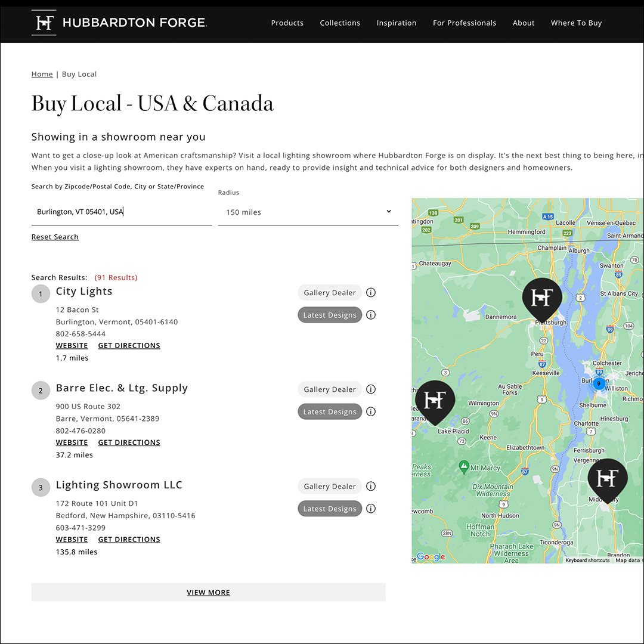Viewport: 644px width, 644px height.
Task: Click phone number 802-476-0280
Action: pyautogui.click(x=80, y=431)
